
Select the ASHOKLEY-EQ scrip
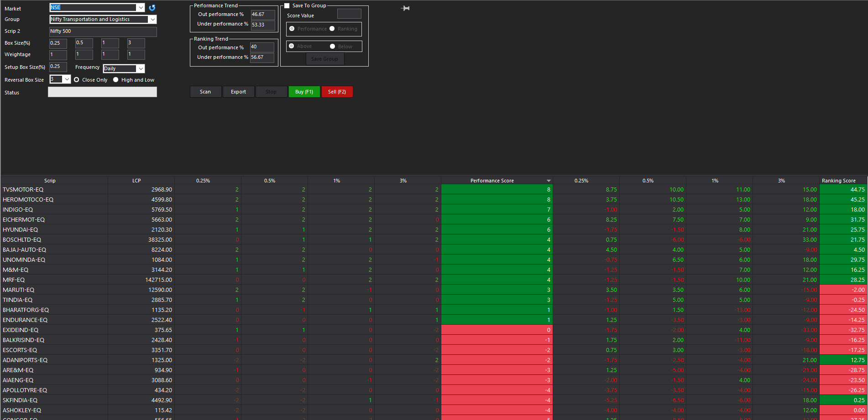22,410
